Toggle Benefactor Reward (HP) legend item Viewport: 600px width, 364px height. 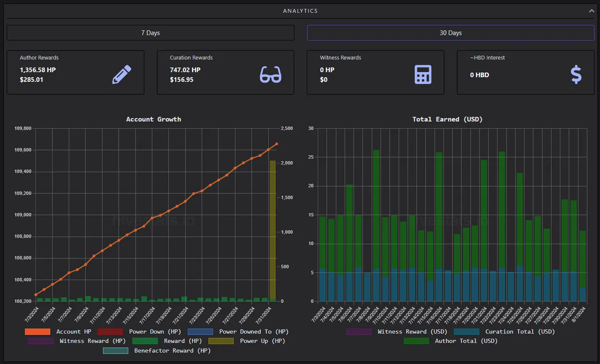click(x=157, y=350)
